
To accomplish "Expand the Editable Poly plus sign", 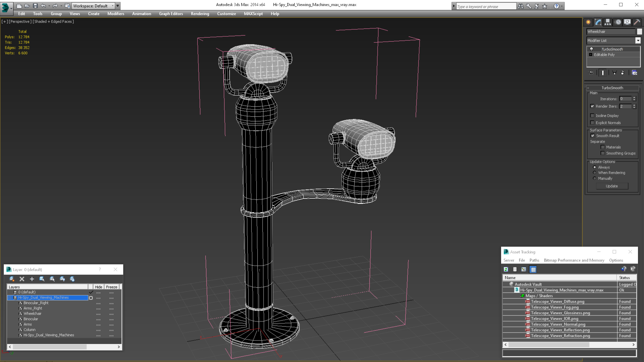I will coord(591,55).
